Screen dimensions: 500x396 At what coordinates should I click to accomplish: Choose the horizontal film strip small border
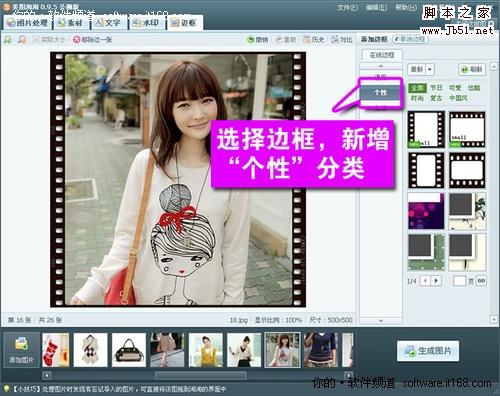point(467,129)
